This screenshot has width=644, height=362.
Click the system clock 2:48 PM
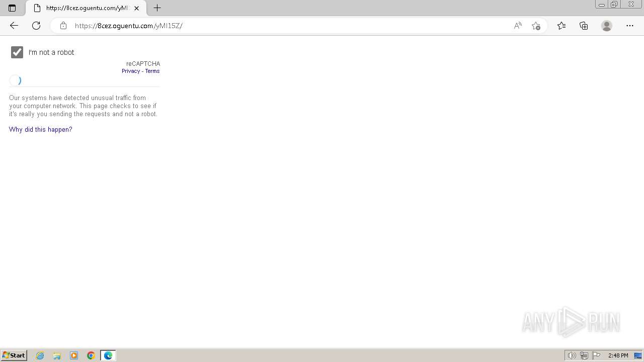[618, 355]
